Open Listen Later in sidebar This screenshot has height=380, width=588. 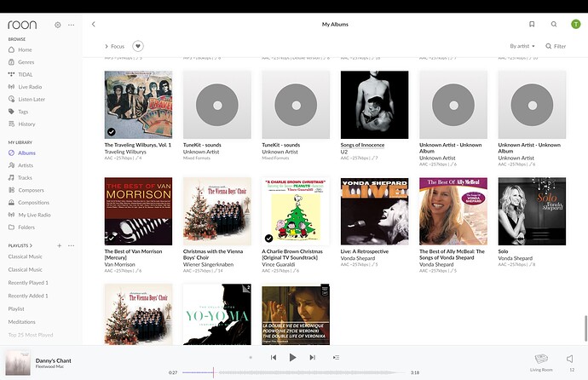[26, 99]
